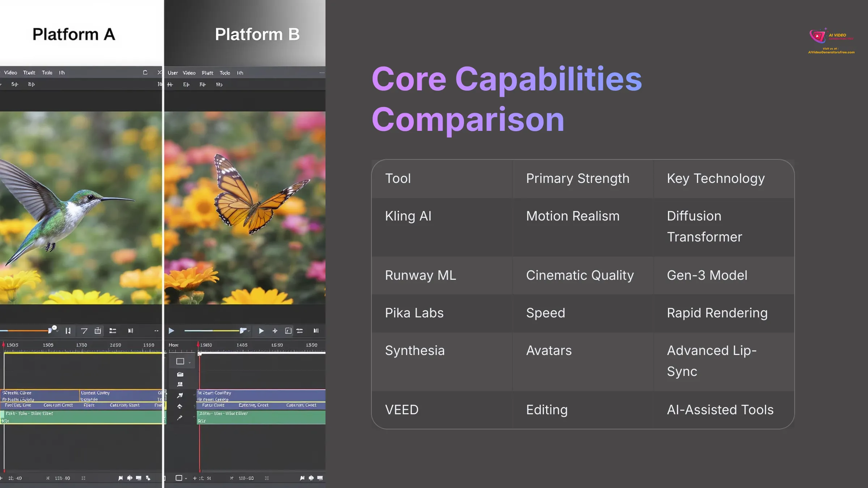Click the track list icon in Platform B controls
This screenshot has height=488, width=868.
300,331
